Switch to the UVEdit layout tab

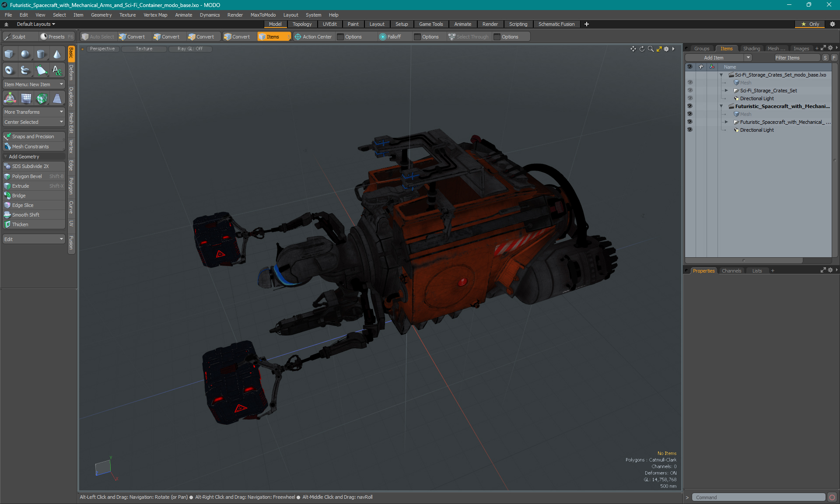[x=330, y=24]
